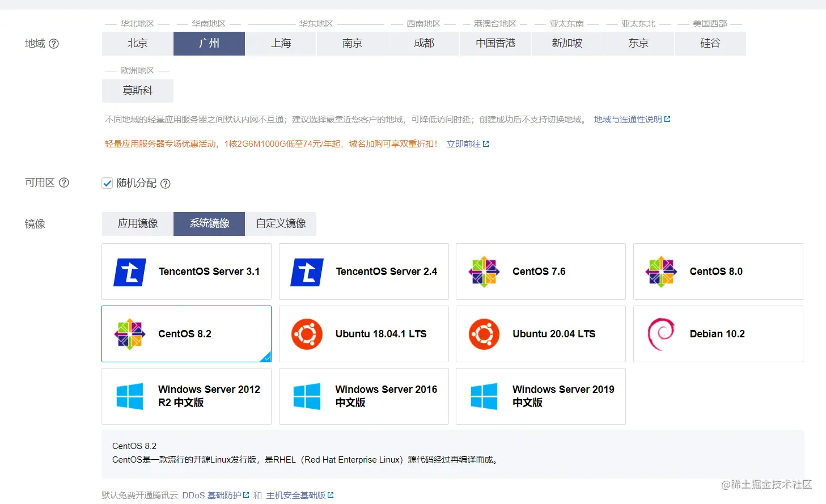
Task: Follow the 立即前往 promotion link
Action: tap(463, 144)
